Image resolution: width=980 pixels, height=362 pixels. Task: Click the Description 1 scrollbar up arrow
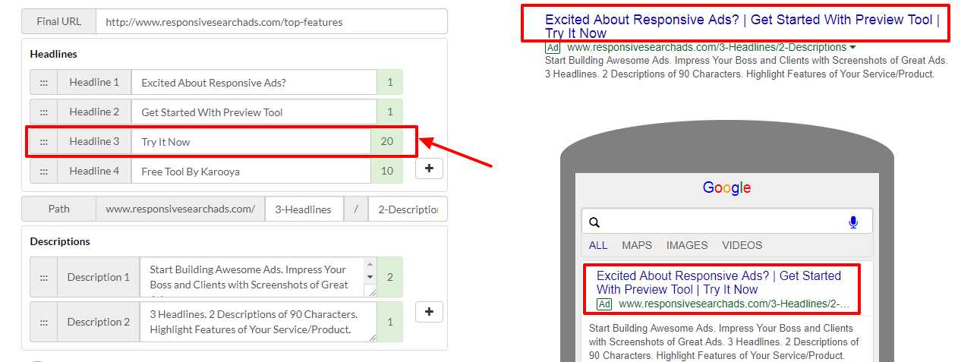click(370, 264)
